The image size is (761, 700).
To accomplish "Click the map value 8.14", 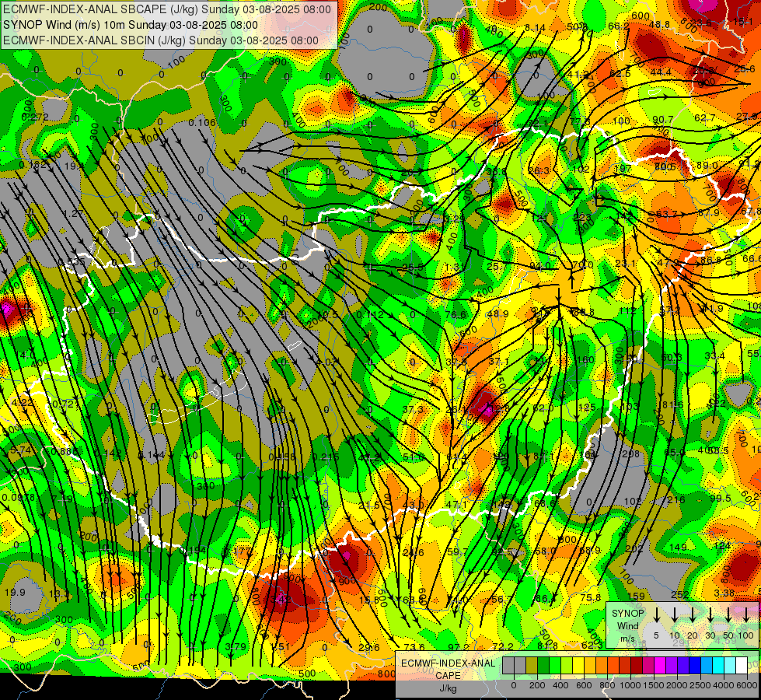I will 535,28.
